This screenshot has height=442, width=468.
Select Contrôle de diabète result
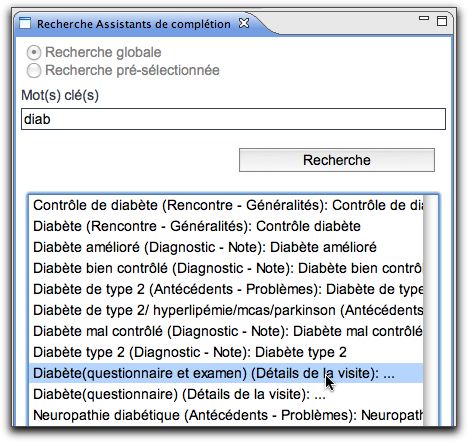tap(226, 205)
